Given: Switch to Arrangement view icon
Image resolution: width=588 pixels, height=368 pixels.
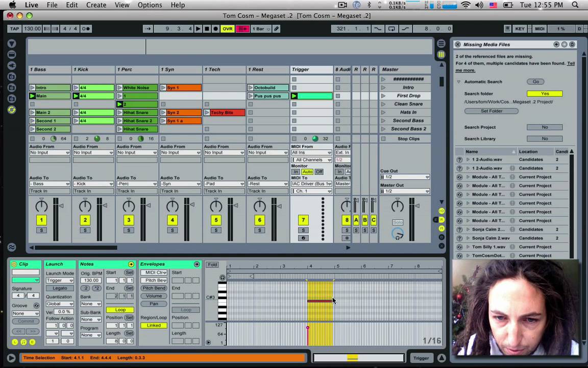Looking at the screenshot, I should click(441, 43).
